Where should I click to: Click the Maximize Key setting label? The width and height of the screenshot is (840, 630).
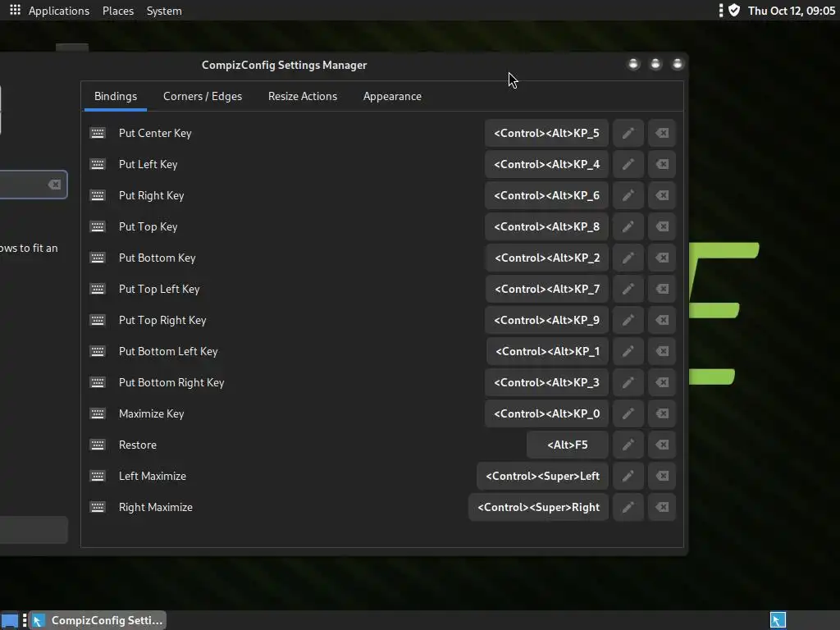click(151, 413)
